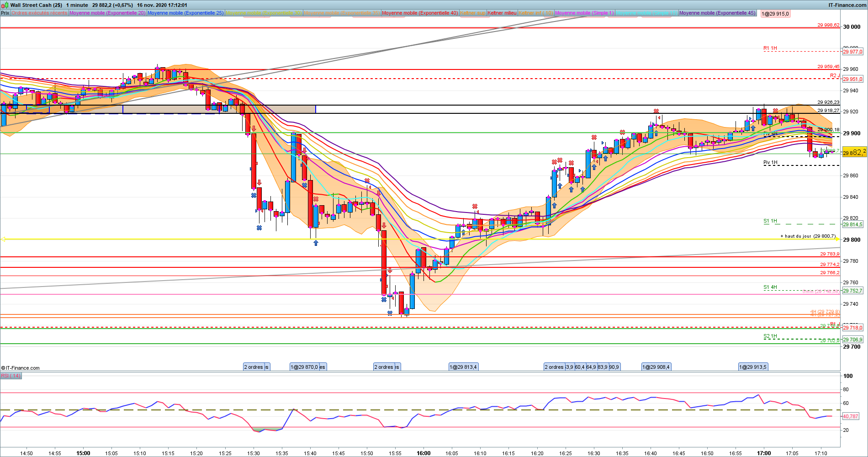
Task: Select the Ordres exécutés récents legend tab
Action: pos(39,13)
